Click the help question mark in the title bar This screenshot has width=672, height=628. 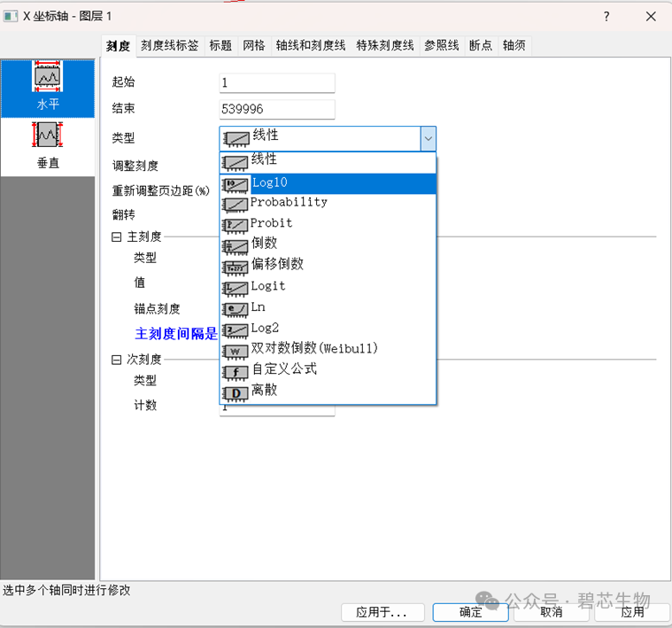click(606, 16)
